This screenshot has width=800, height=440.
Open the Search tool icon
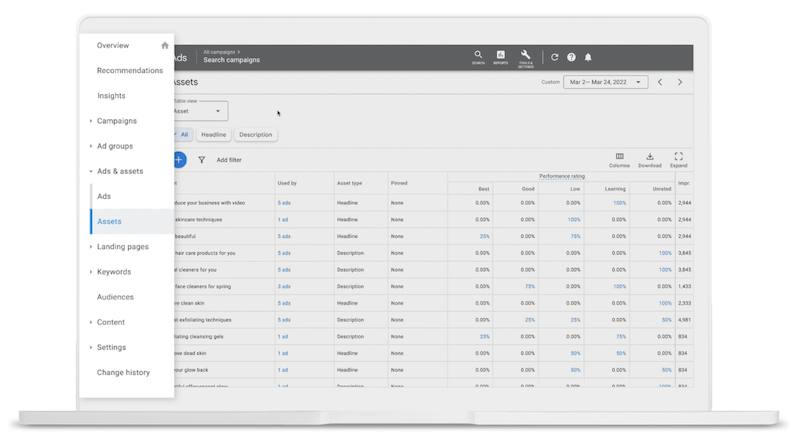(x=478, y=57)
